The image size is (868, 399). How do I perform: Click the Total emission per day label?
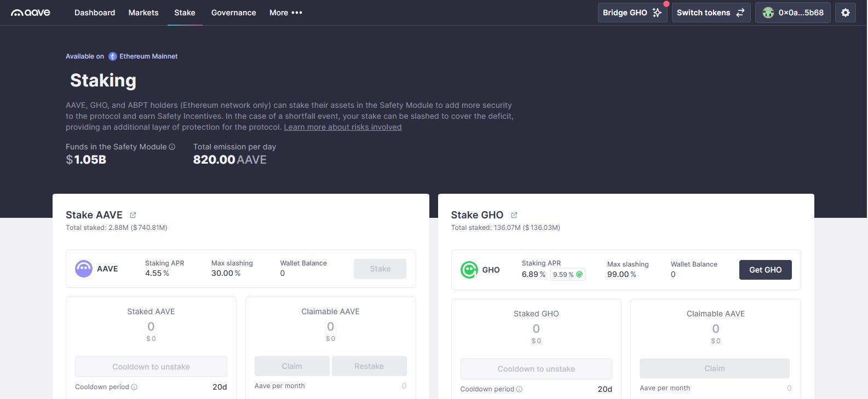pyautogui.click(x=234, y=147)
